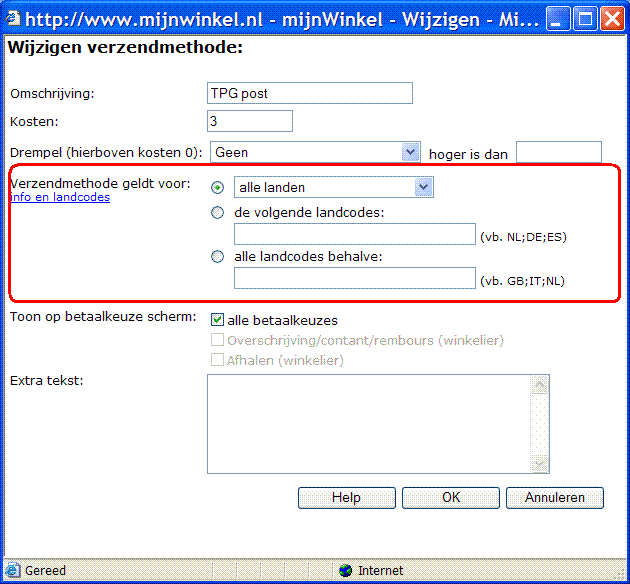Click the landcodes field with example NL;DE;ES
This screenshot has height=584, width=630.
pos(355,234)
